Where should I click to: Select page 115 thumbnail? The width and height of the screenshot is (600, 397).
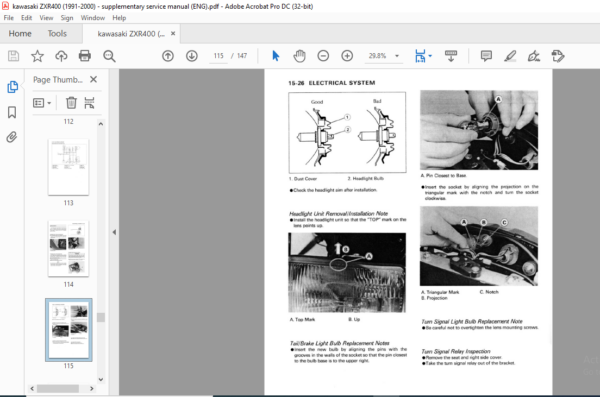(68, 330)
